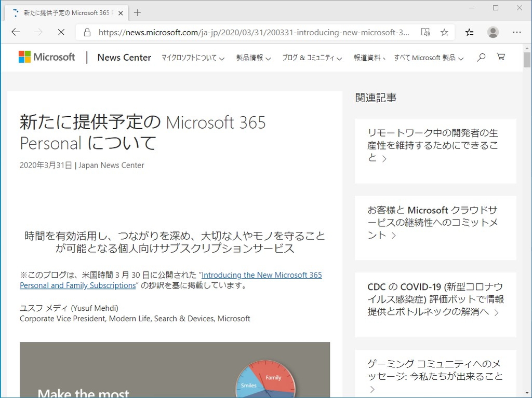The image size is (532, 398).
Task: Click the profile avatar icon
Action: [493, 32]
